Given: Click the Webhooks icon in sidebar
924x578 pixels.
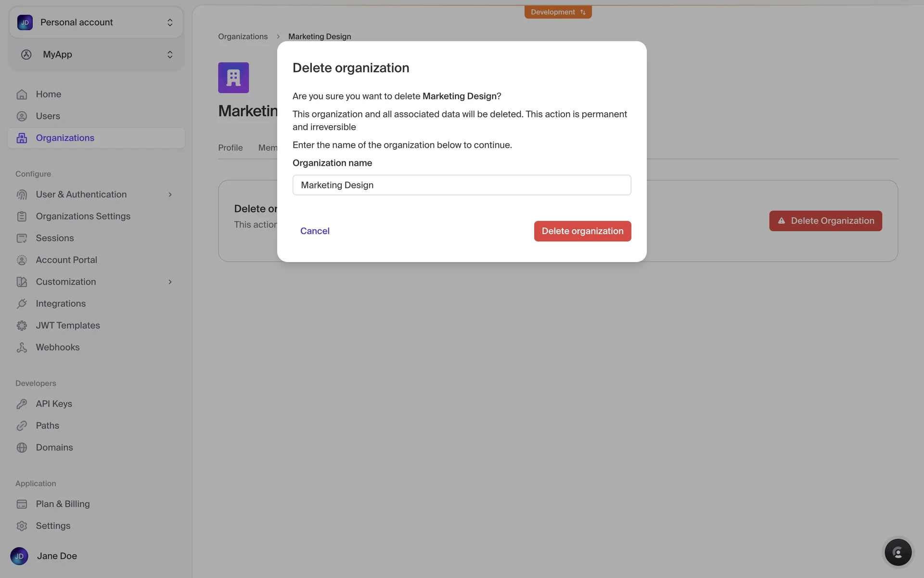Looking at the screenshot, I should coord(22,347).
